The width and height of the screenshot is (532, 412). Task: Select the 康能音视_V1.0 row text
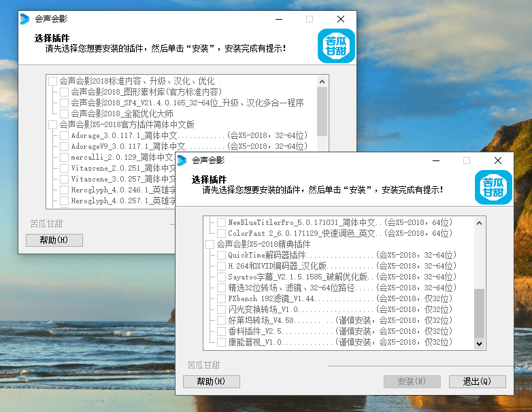point(340,342)
